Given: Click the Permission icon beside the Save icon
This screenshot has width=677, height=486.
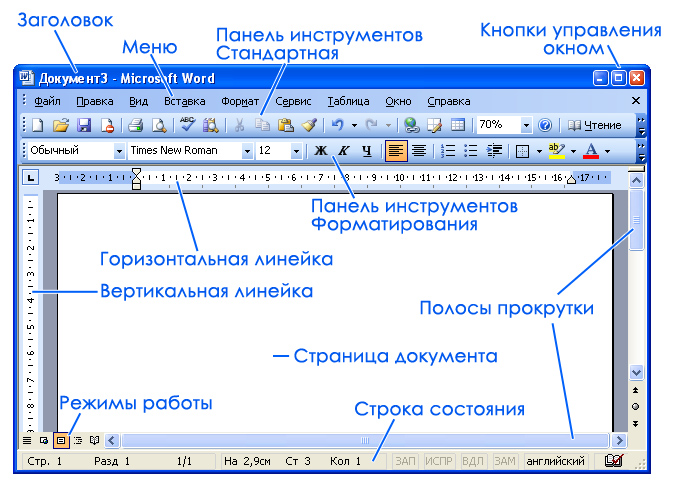Looking at the screenshot, I should [107, 126].
